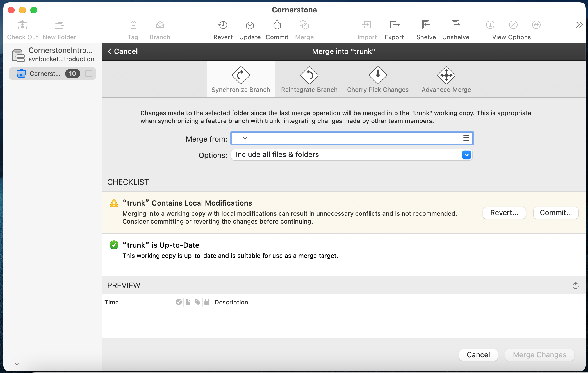Switch to Cherry Pick Changes tab

pos(378,79)
